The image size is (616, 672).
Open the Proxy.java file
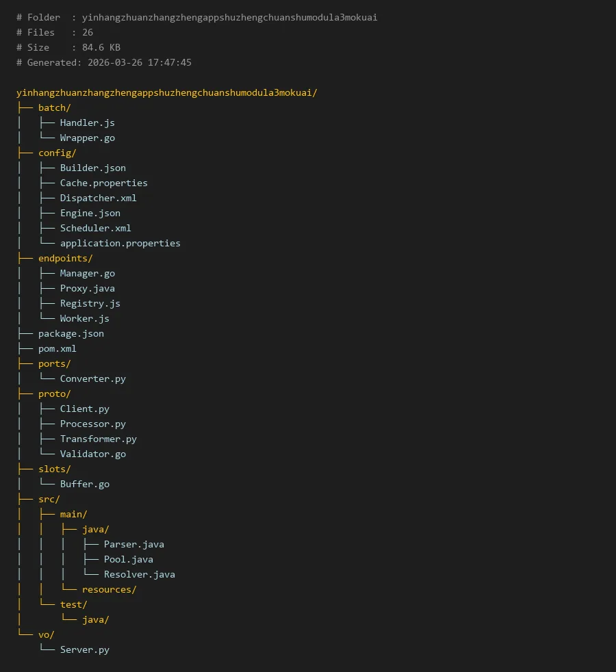(87, 288)
